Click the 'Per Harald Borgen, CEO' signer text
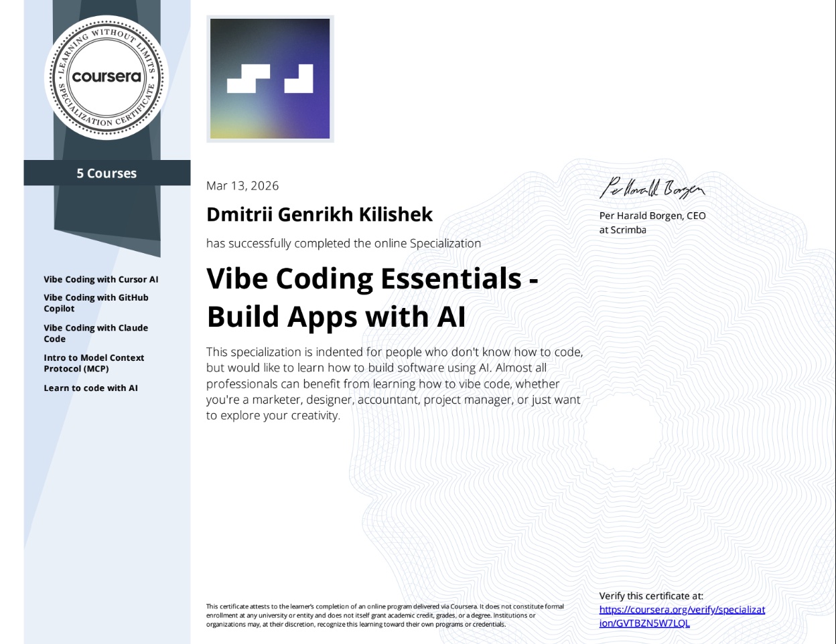The width and height of the screenshot is (836, 644). point(652,216)
